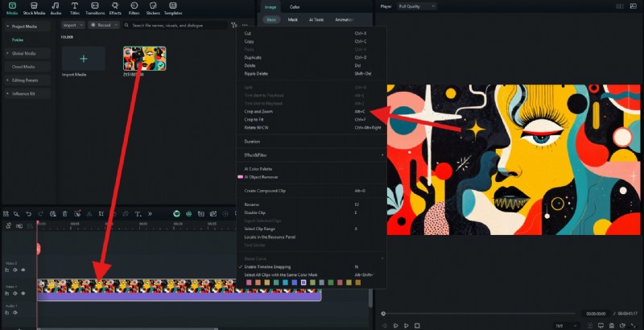644x330 pixels.
Task: Switch to the Color tab
Action: [x=295, y=7]
